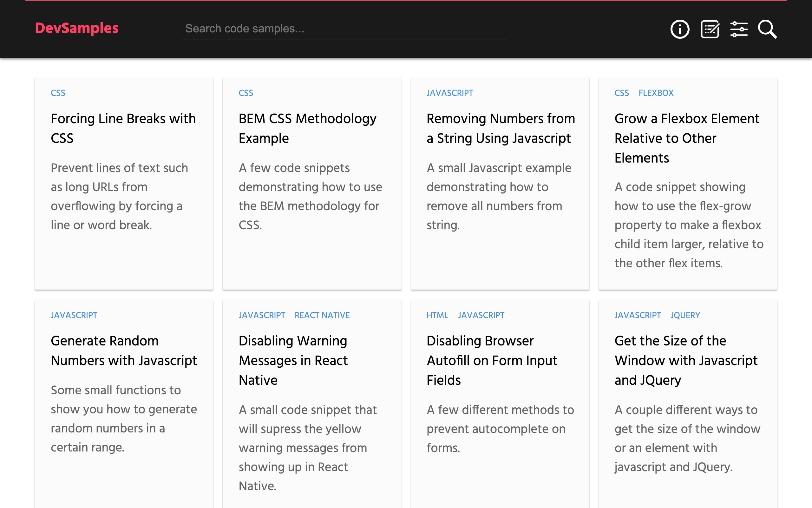Click description 'Some small functions to show you'

(x=124, y=419)
